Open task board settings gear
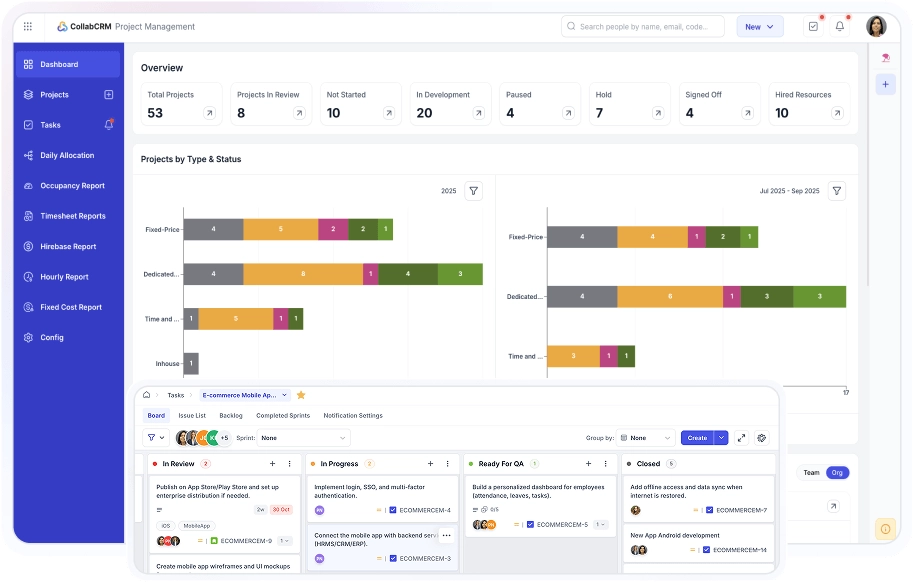 [x=762, y=438]
